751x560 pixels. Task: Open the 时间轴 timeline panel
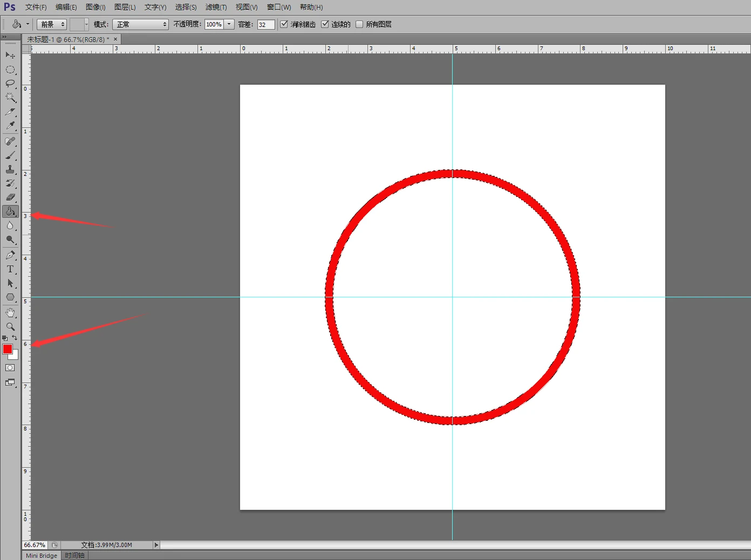(x=74, y=555)
